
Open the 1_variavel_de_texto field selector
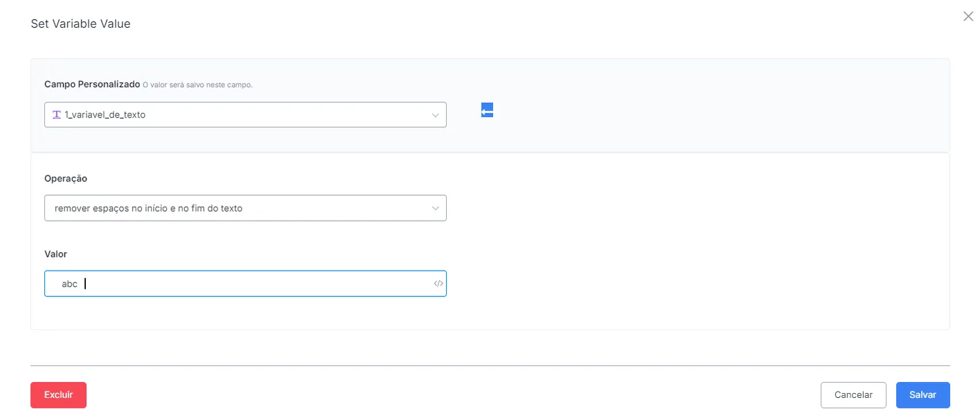tap(245, 115)
